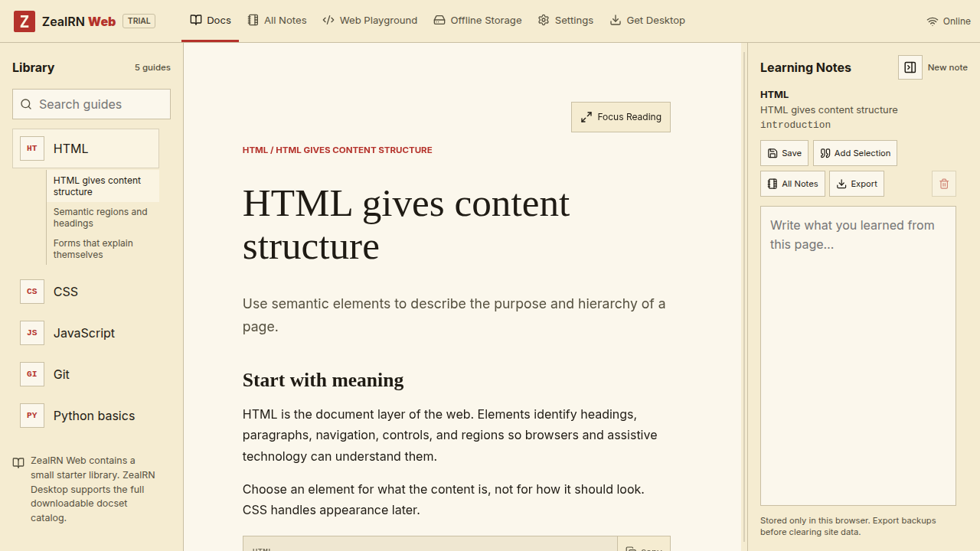Click into the learning notes text area
Screen dimensions: 980x551
(858, 356)
